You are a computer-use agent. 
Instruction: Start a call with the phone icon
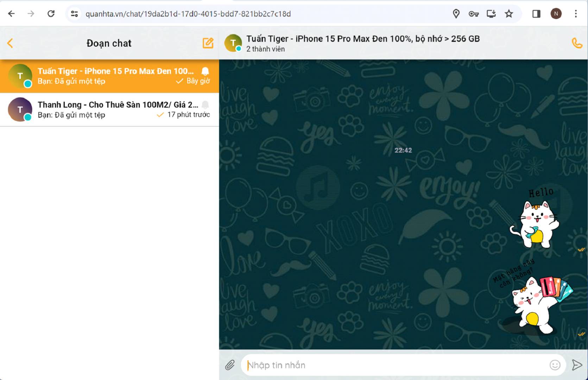click(577, 43)
